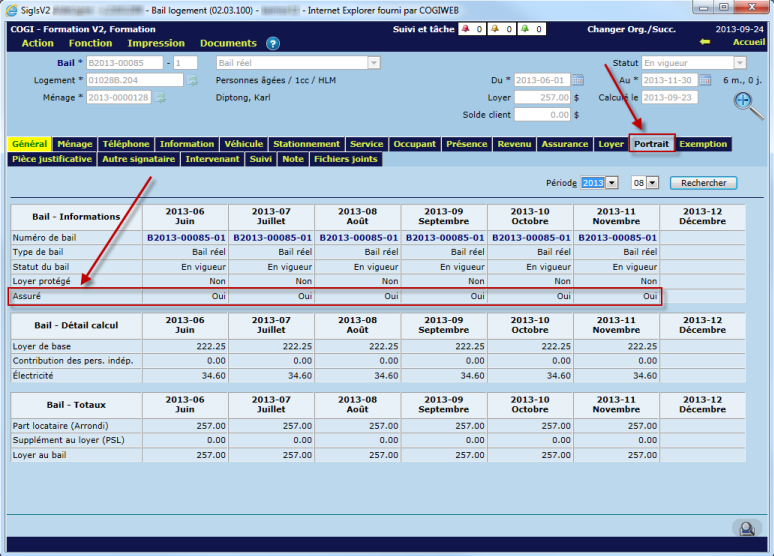Open bail number link under 2013-06 Juin

(185, 238)
